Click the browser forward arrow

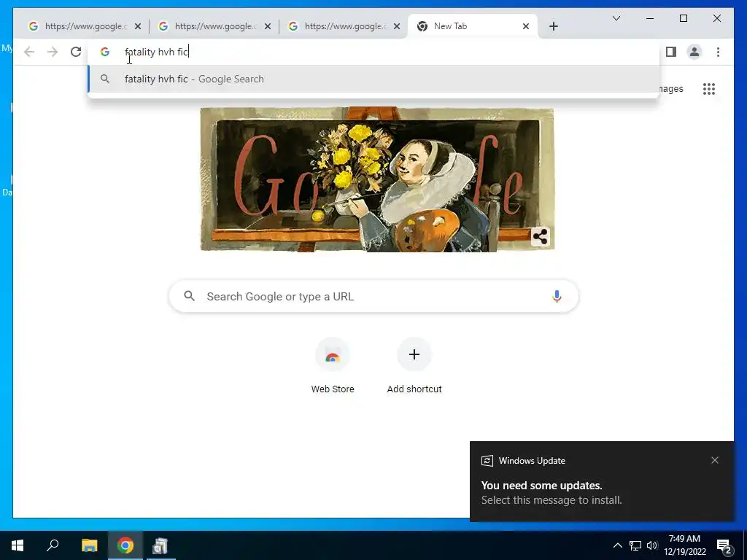53,52
